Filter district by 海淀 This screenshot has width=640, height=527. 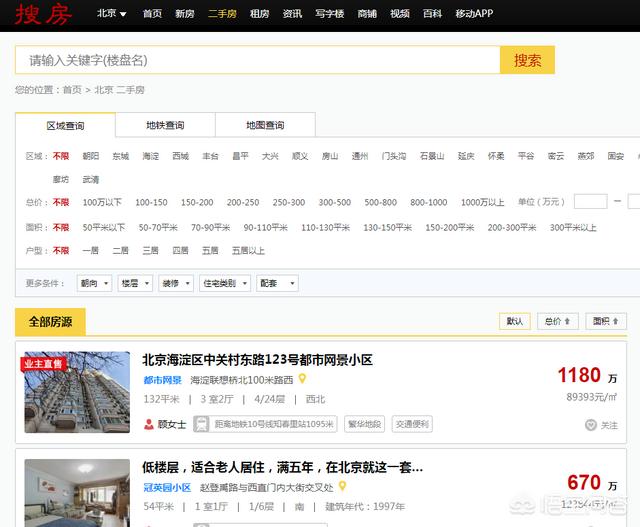151,156
